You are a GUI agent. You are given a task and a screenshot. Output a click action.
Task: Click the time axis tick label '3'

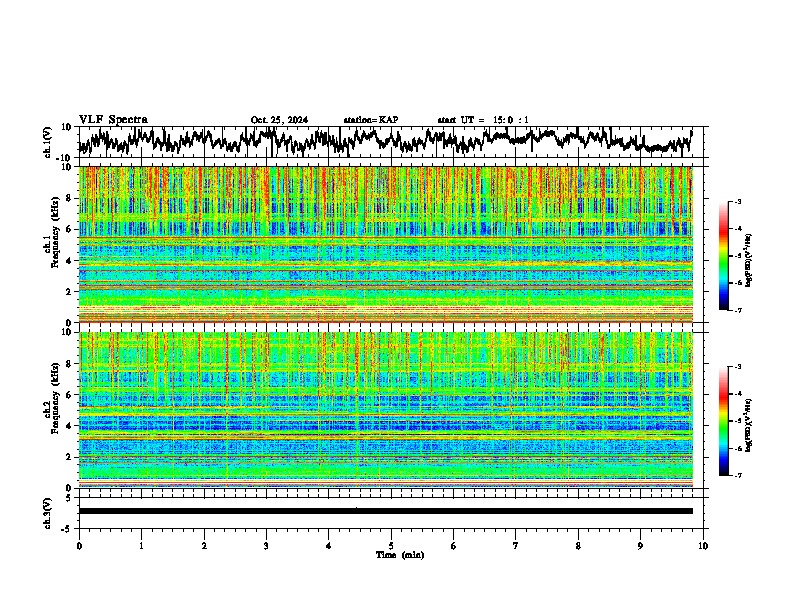pos(266,546)
